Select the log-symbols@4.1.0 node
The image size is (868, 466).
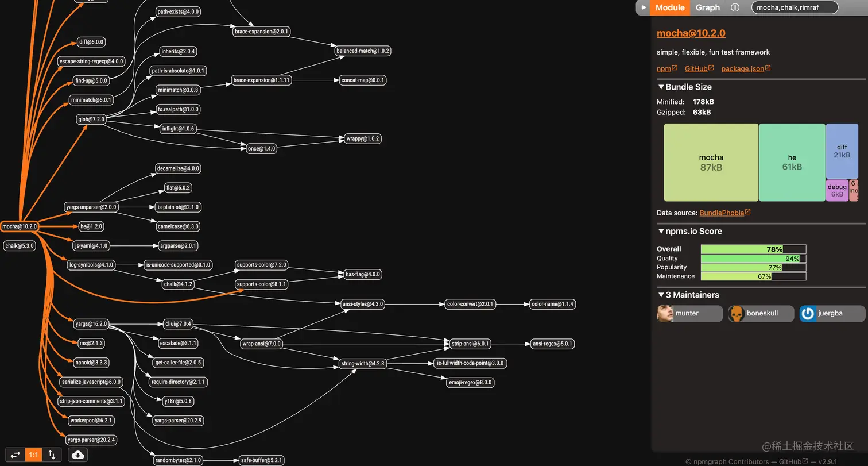point(91,265)
